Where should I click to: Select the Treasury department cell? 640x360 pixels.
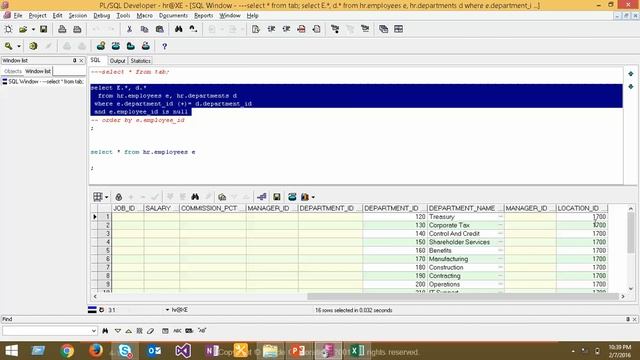[465, 217]
